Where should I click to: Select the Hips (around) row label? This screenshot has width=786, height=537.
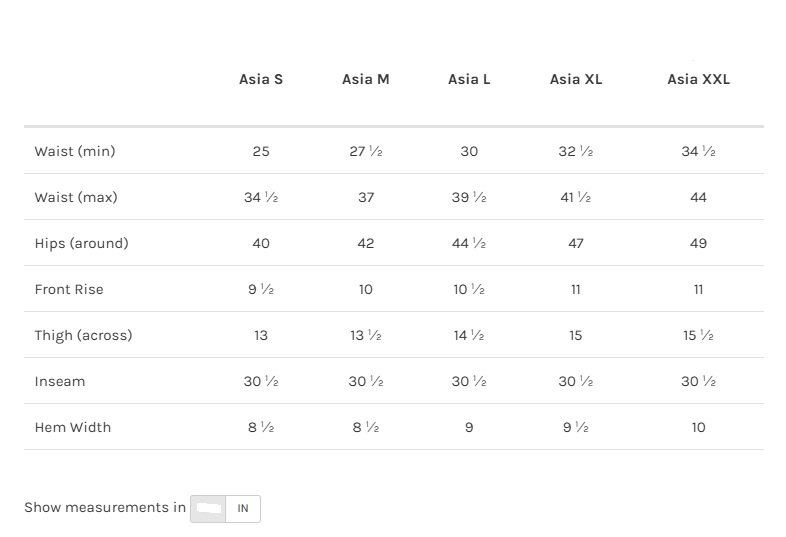(81, 243)
